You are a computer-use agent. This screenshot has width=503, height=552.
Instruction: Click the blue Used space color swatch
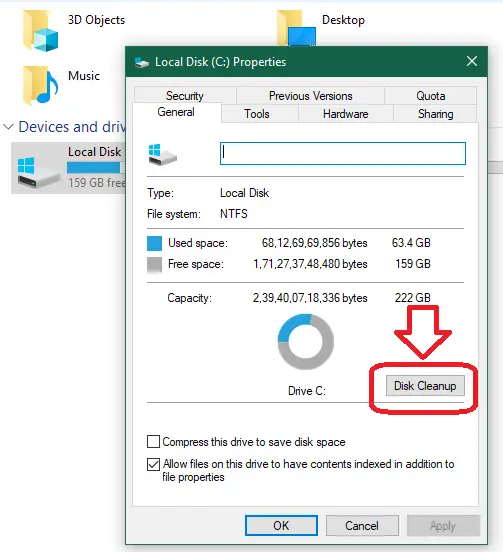click(x=154, y=243)
